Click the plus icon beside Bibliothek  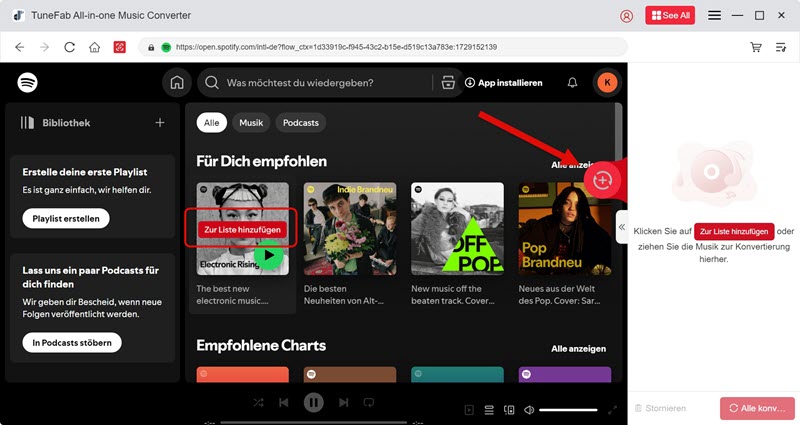pyautogui.click(x=159, y=123)
